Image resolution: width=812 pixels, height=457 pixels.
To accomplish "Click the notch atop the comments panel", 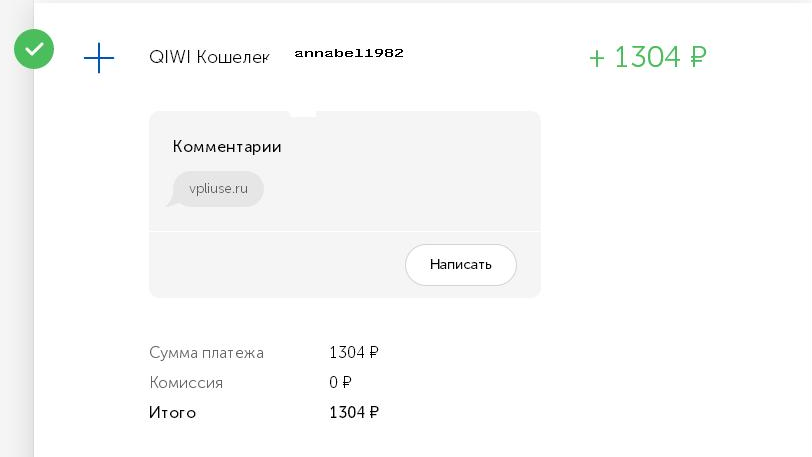I will tap(303, 113).
